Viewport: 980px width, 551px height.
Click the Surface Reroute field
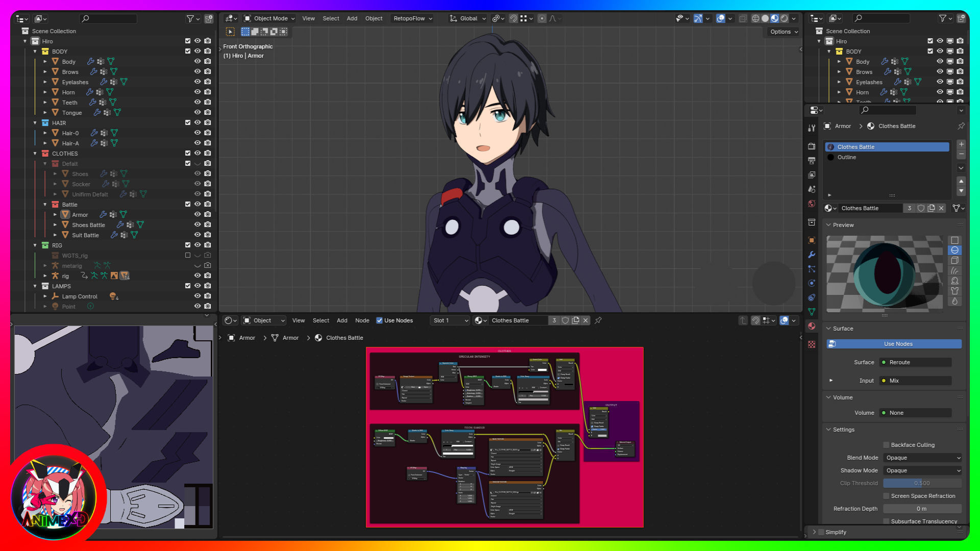[x=915, y=362]
